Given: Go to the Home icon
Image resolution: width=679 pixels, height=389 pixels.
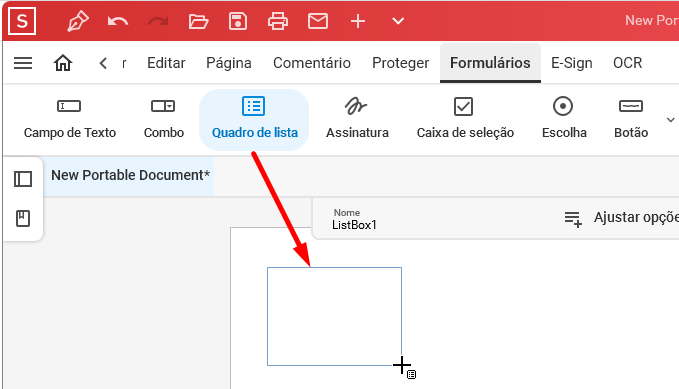Looking at the screenshot, I should click(x=63, y=63).
